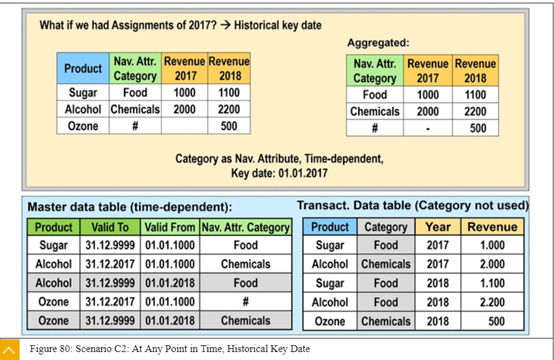554x360 pixels.
Task: Click the orange scroll-up chevron icon
Action: (x=9, y=350)
